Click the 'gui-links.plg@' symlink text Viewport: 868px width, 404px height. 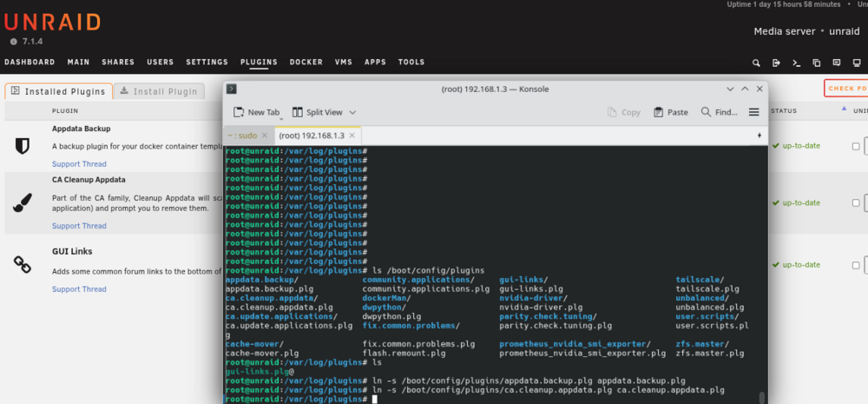click(260, 371)
